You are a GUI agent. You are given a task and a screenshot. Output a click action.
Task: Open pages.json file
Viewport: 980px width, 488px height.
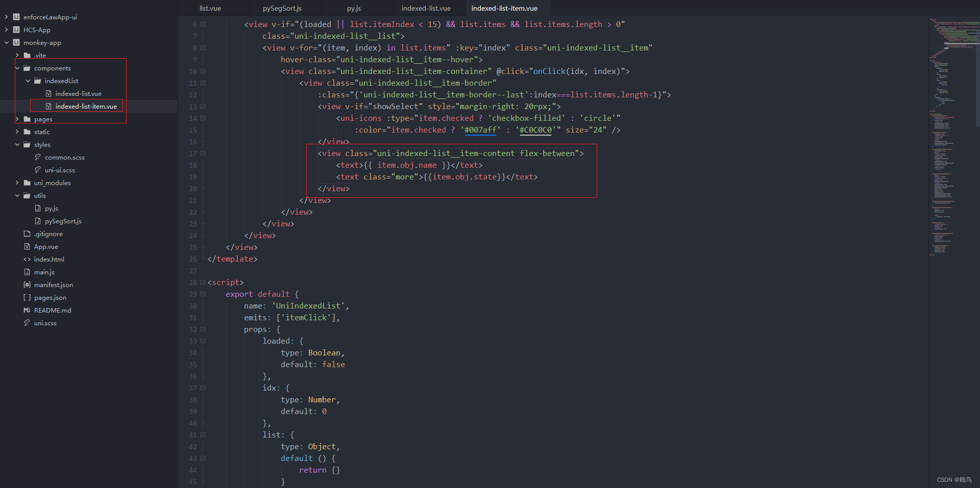pyautogui.click(x=50, y=297)
